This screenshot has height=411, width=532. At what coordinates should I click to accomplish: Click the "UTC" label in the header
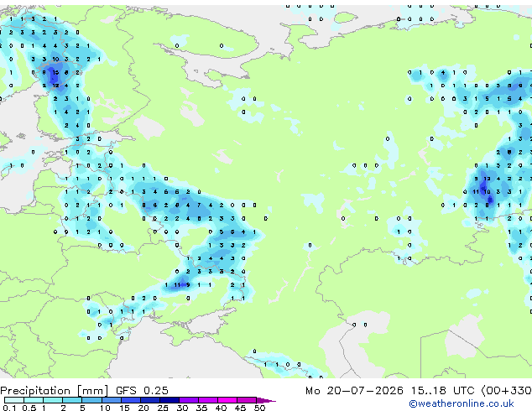[x=464, y=391]
